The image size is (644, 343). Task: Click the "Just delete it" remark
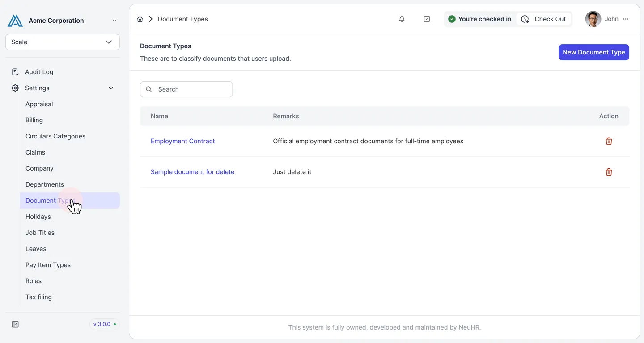(x=292, y=172)
